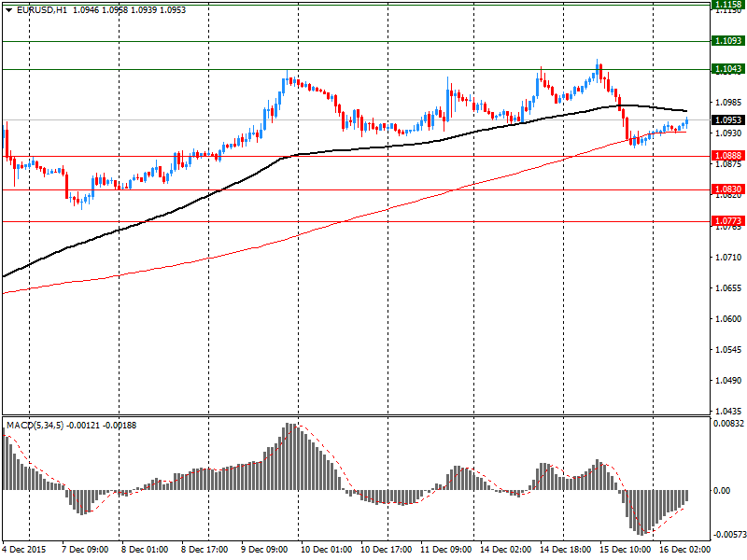Click the MACD(5,34,5) indicator label
This screenshot has width=747, height=560.
coord(35,426)
